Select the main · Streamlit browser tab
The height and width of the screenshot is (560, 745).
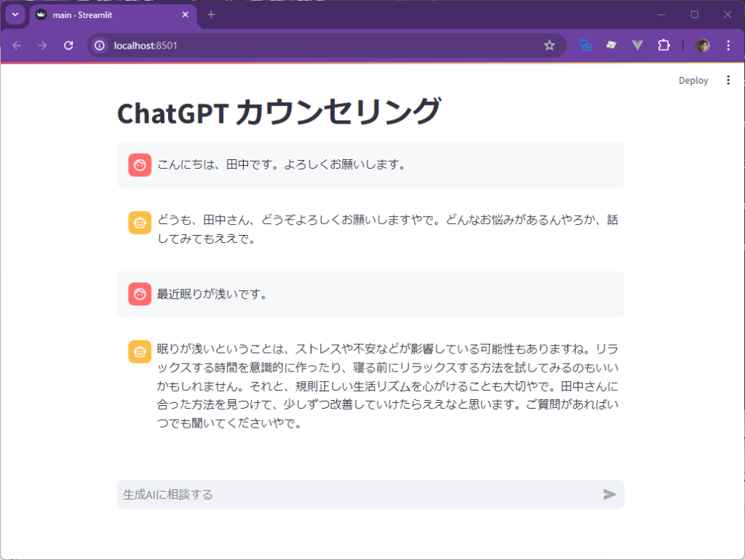(x=113, y=15)
